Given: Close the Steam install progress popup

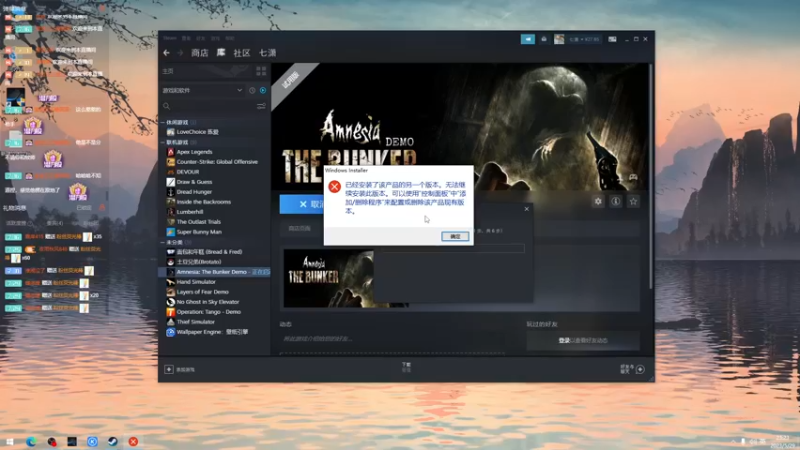Looking at the screenshot, I should point(527,209).
